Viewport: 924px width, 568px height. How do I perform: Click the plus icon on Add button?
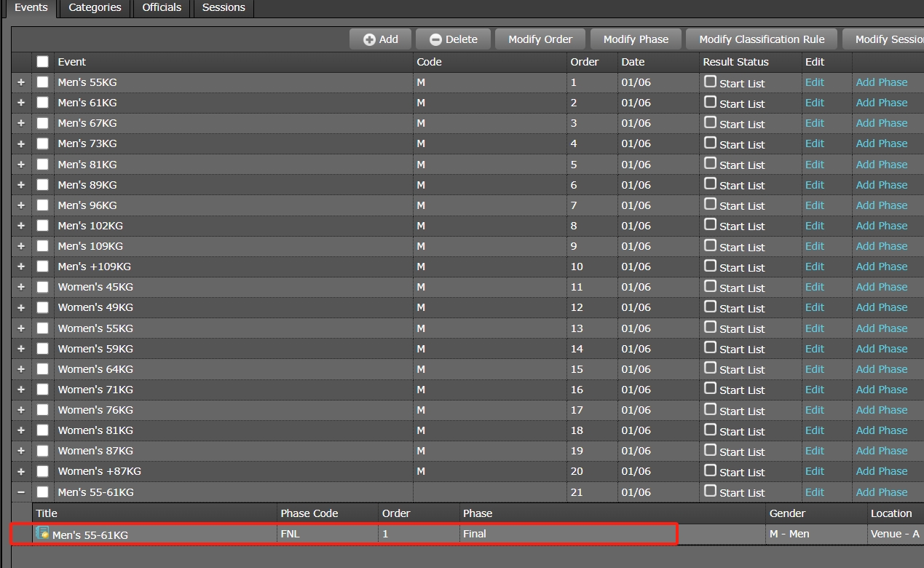369,39
